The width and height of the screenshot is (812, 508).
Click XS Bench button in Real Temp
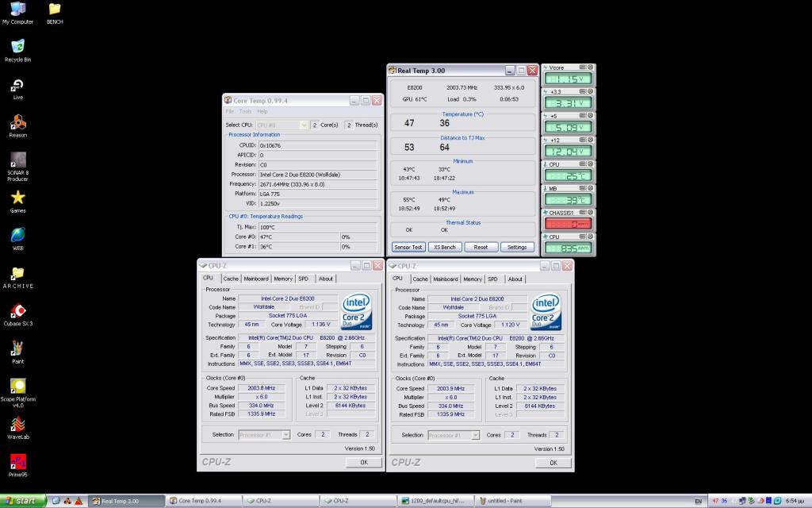[x=445, y=248]
